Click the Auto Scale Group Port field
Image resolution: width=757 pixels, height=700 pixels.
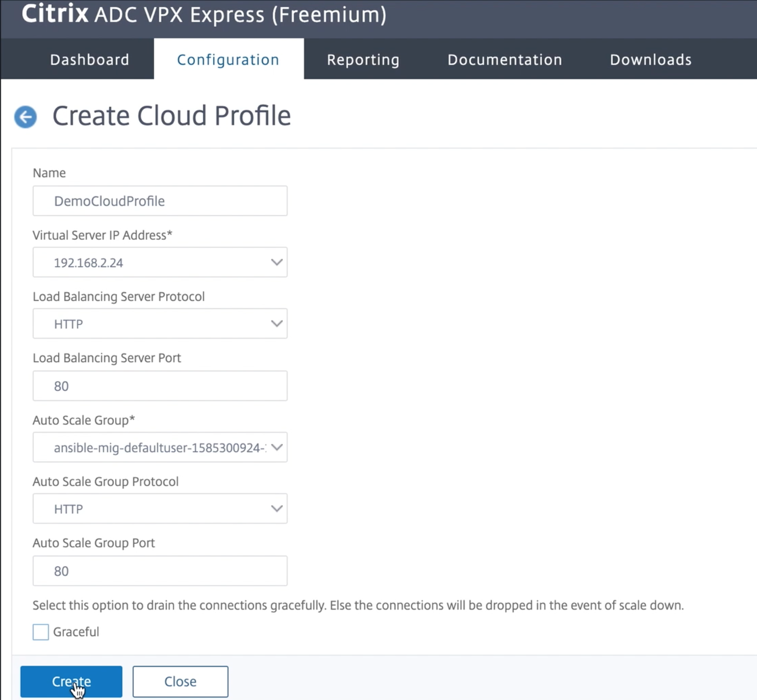click(160, 571)
